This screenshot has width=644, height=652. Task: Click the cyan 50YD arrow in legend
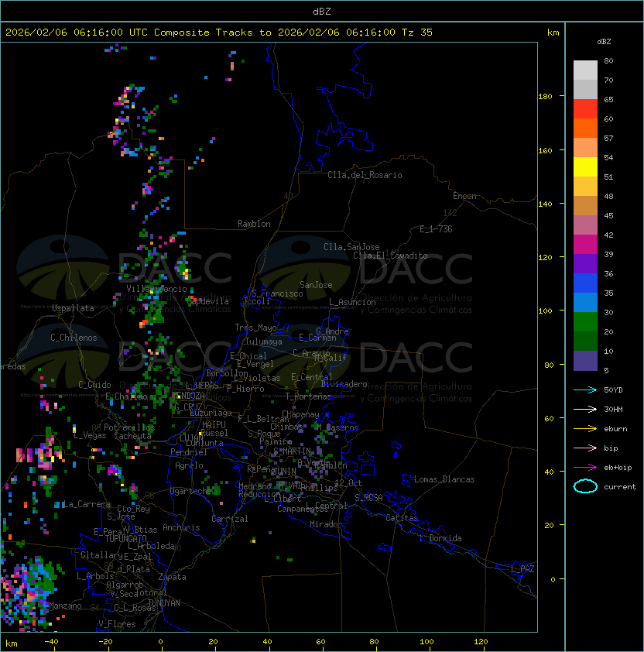[x=585, y=389]
